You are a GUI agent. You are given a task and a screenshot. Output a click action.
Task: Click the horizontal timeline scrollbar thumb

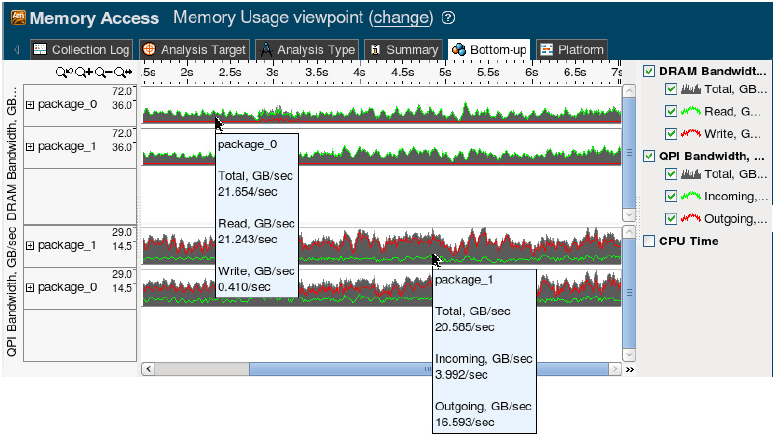click(430, 369)
